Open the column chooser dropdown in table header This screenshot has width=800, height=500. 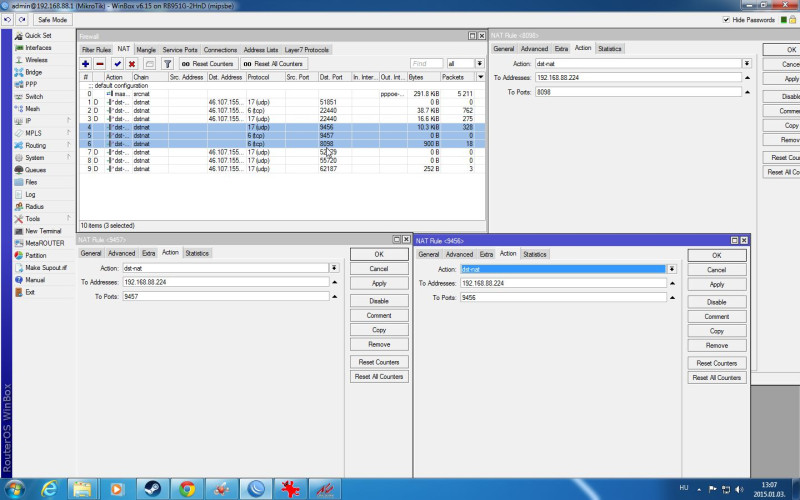(x=480, y=77)
